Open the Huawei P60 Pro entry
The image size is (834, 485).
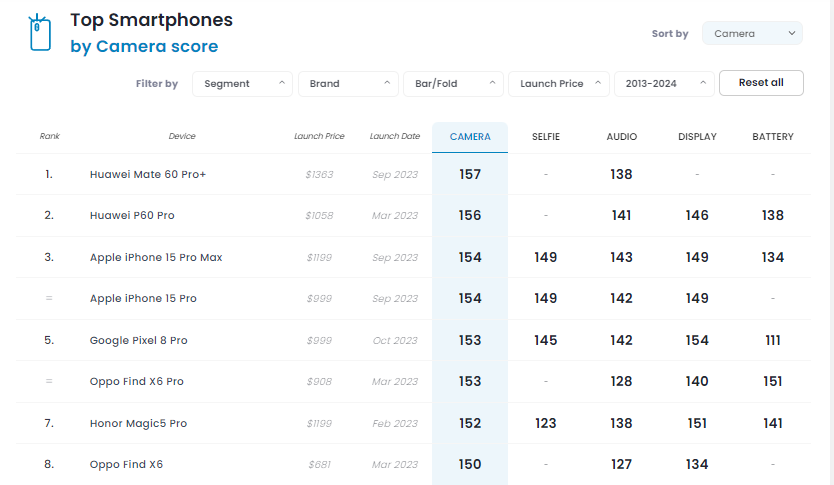coord(132,215)
